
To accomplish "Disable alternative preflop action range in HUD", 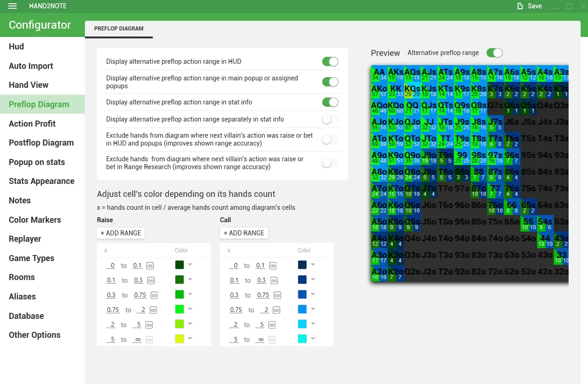I will pyautogui.click(x=330, y=62).
